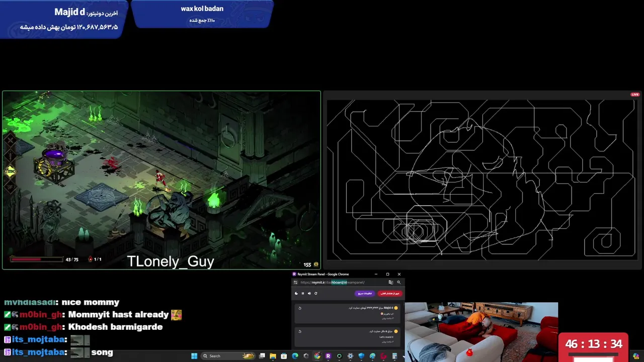
Task: Open Windows Security shield on taskbar
Action: click(x=361, y=356)
